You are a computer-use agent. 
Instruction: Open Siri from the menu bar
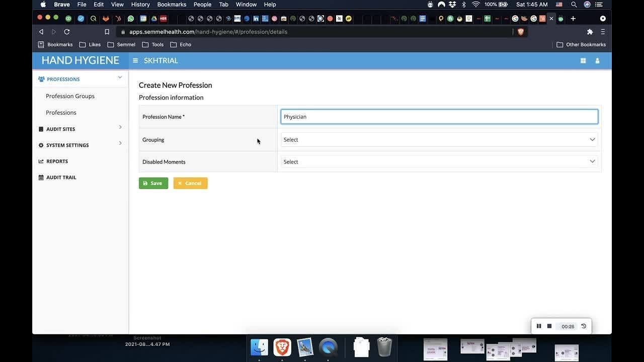pos(587,5)
